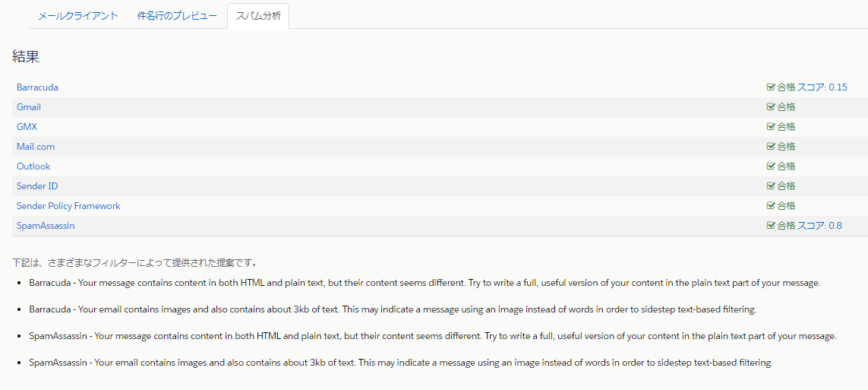Open the 件名行のプレビュー tab
Screen dimensions: 868x390
[x=177, y=16]
